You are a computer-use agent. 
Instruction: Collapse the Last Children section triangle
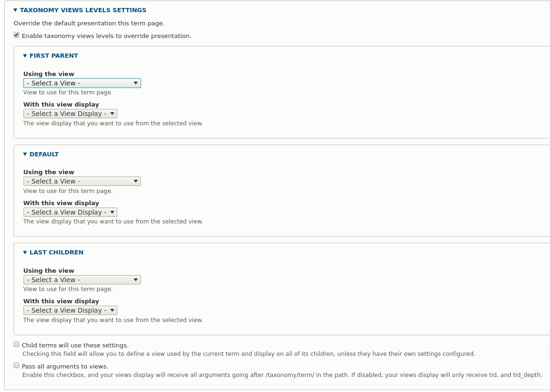point(25,252)
